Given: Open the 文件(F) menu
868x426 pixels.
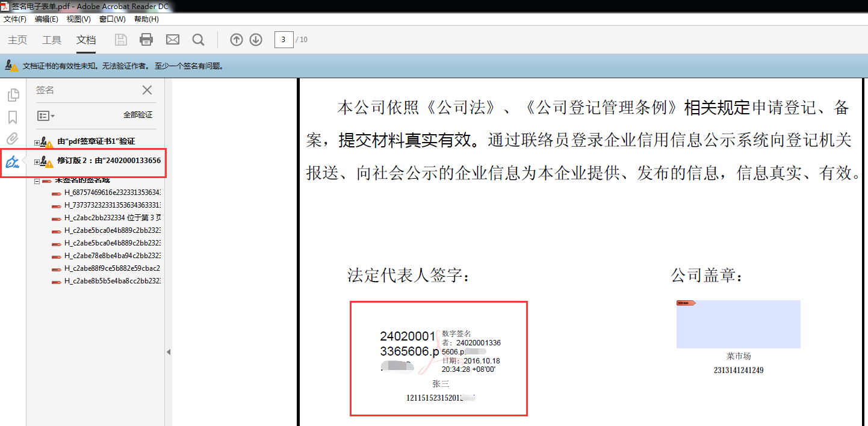Looking at the screenshot, I should pyautogui.click(x=15, y=19).
